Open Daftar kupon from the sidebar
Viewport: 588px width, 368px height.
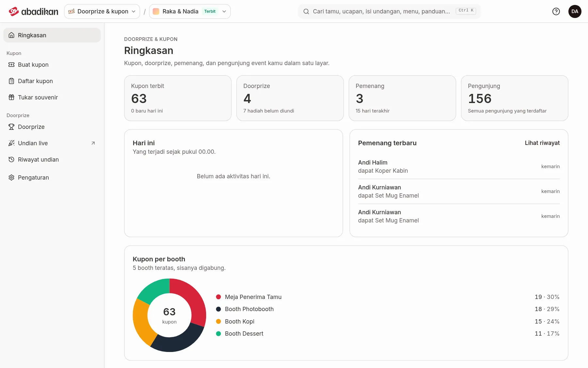coord(52,81)
